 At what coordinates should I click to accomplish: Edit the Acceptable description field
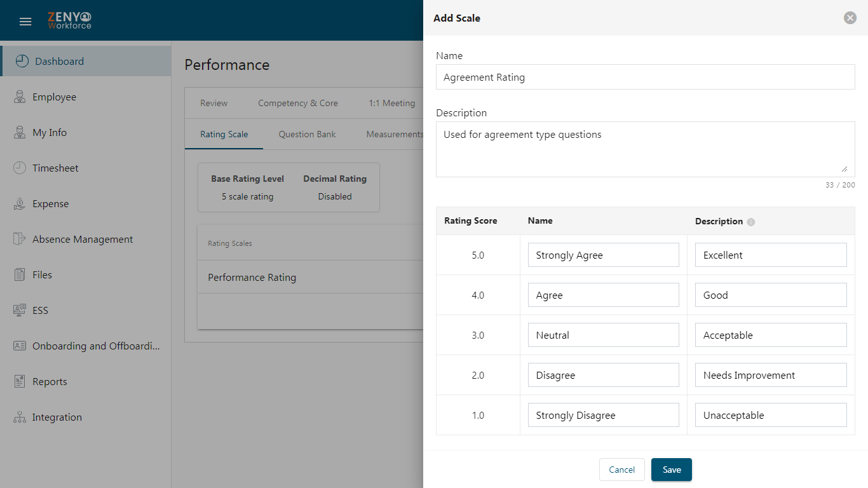pyautogui.click(x=771, y=335)
